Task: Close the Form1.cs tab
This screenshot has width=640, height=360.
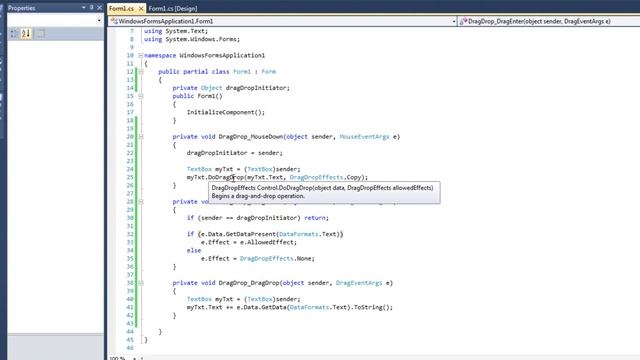Action: [141, 9]
